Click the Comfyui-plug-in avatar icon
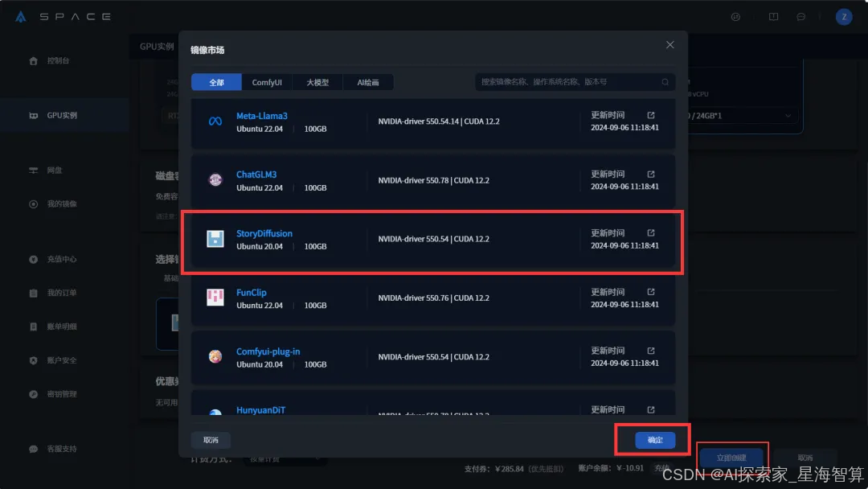 [x=215, y=356]
